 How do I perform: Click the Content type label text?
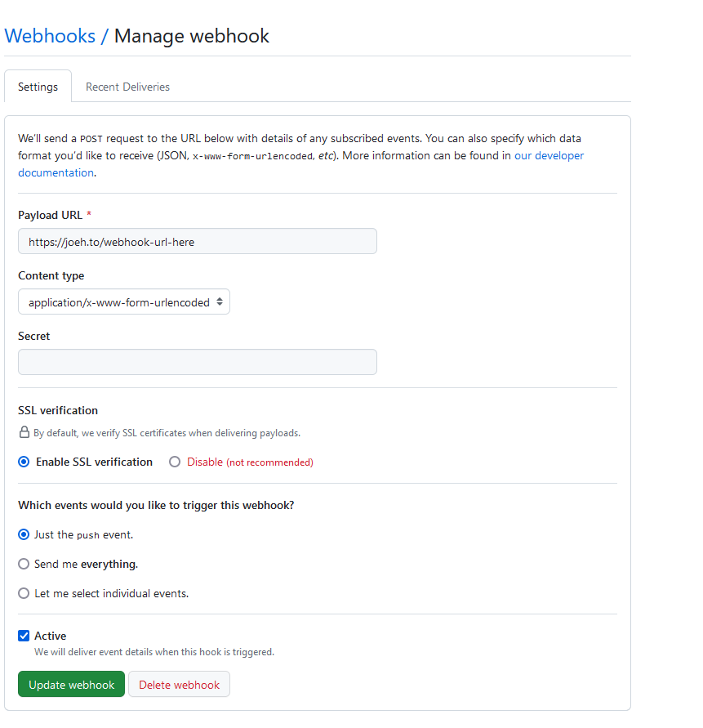click(x=51, y=275)
